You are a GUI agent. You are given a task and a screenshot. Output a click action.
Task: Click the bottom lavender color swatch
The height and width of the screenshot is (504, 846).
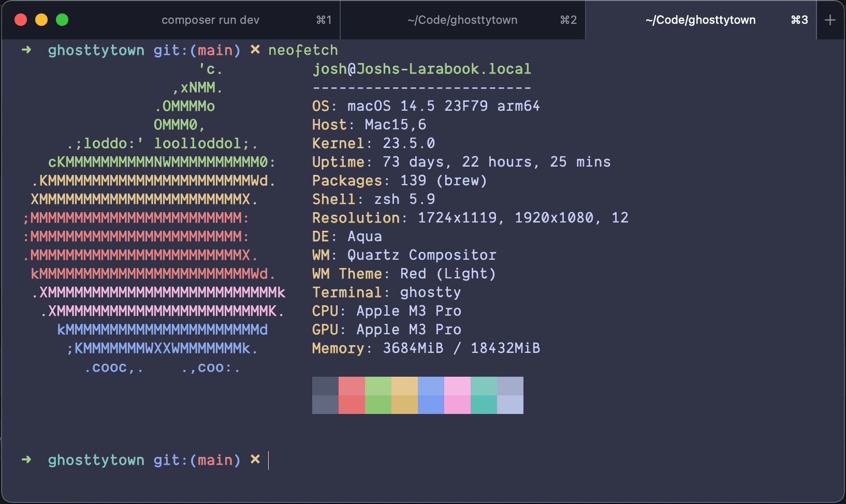point(510,405)
